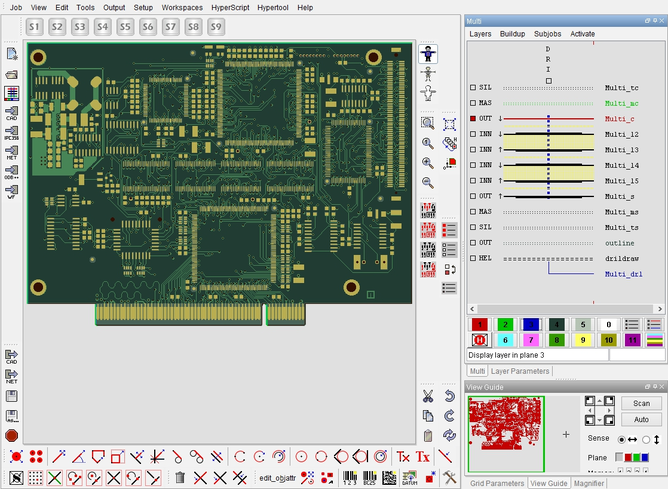Toggle the HEL drildraw layer checkbox
This screenshot has height=489, width=668.
[473, 258]
